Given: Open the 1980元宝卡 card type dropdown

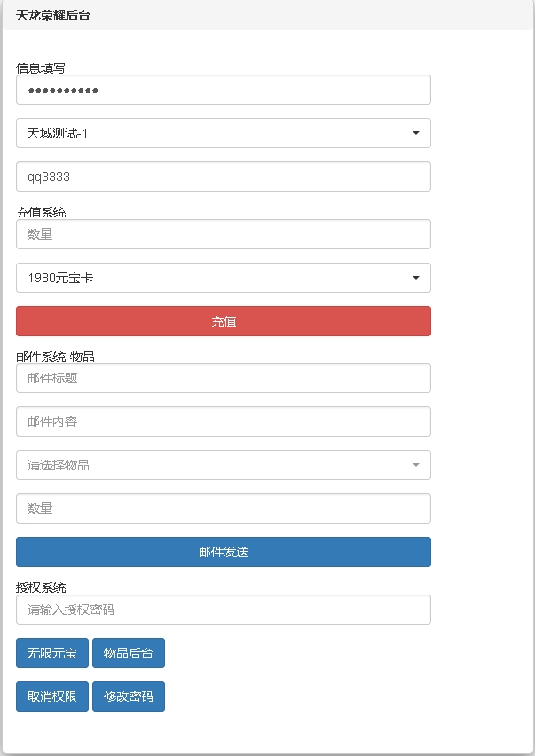Looking at the screenshot, I should pyautogui.click(x=222, y=277).
